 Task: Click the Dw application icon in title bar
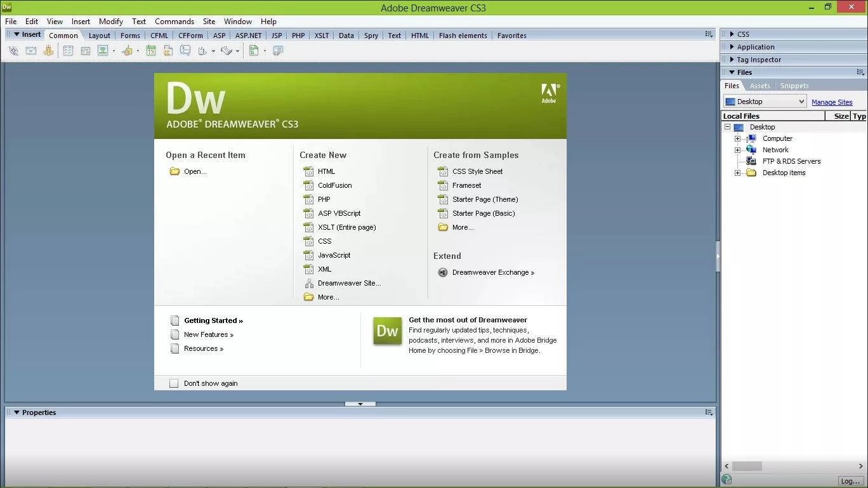click(6, 7)
